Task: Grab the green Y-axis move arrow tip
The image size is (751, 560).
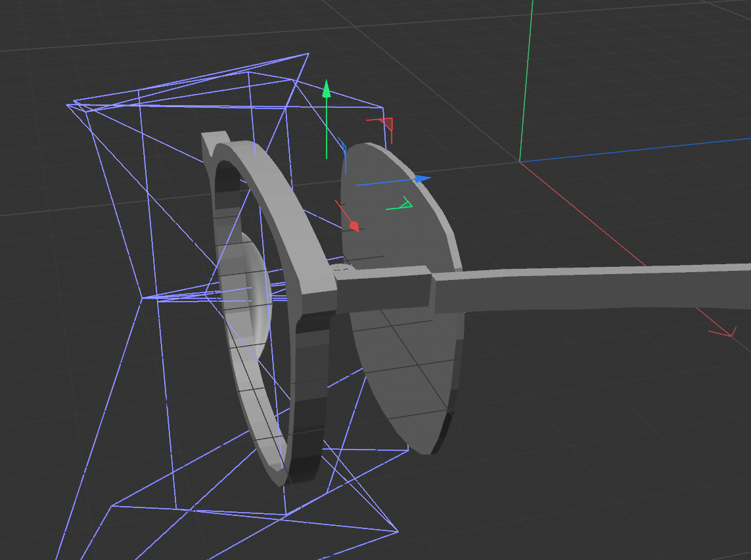Action: (327, 89)
